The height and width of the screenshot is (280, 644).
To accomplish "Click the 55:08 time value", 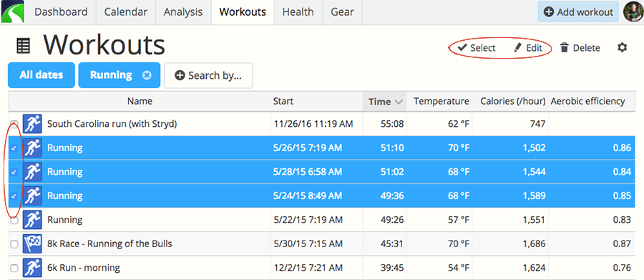I will point(392,124).
